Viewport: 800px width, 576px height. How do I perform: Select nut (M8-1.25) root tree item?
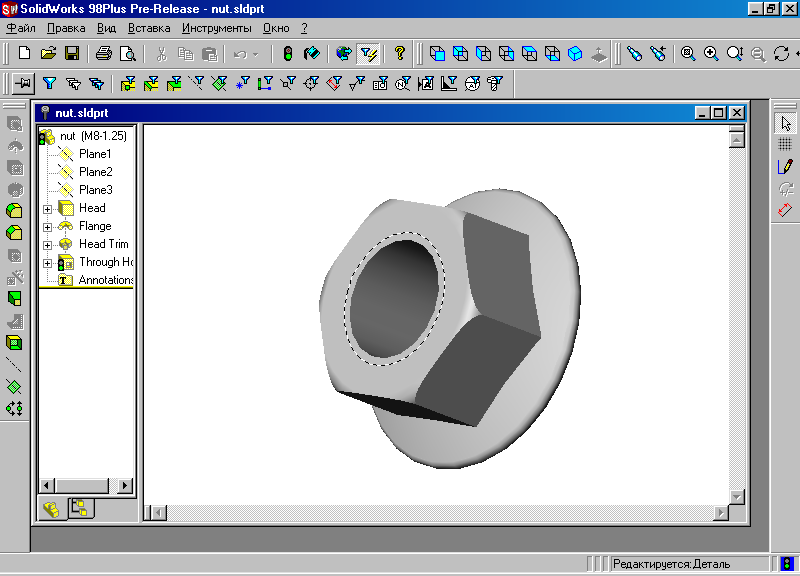93,136
